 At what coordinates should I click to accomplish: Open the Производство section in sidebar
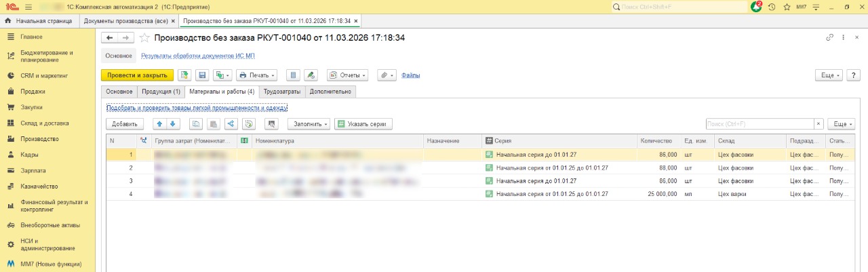(x=38, y=138)
